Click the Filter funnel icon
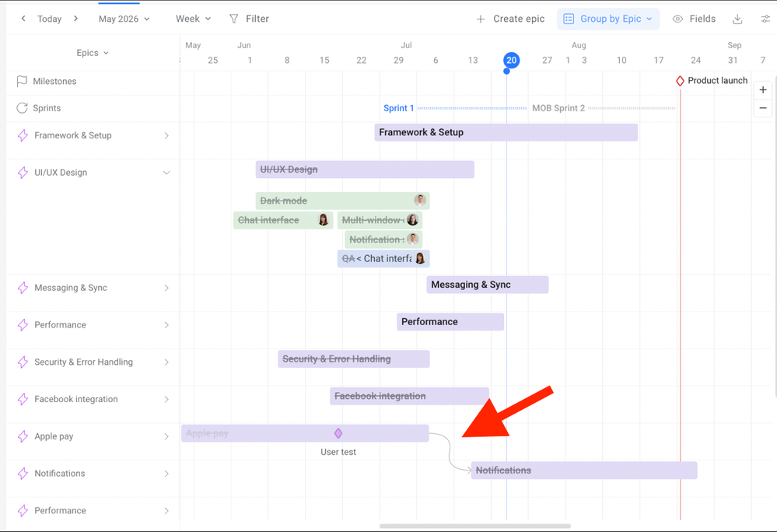Image resolution: width=777 pixels, height=532 pixels. tap(234, 19)
